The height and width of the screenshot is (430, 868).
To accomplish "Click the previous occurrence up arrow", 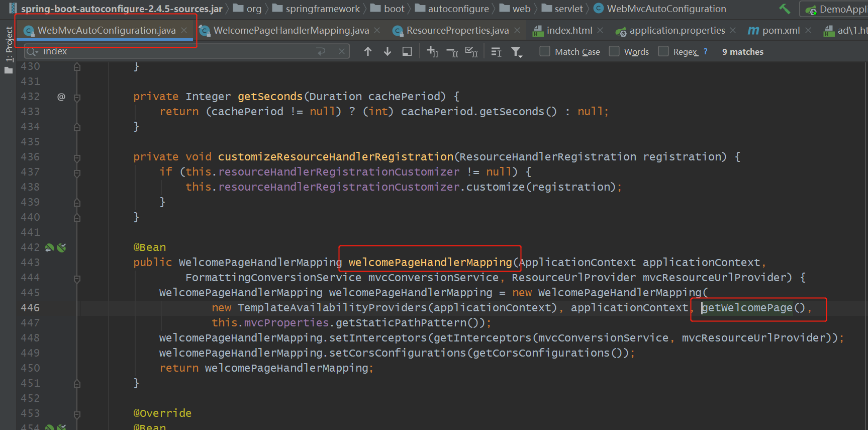I will (368, 51).
